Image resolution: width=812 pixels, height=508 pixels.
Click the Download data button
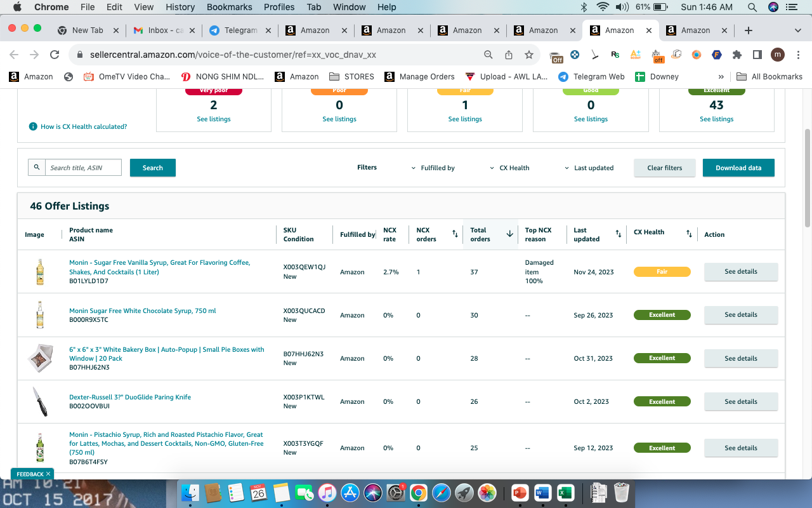(738, 168)
